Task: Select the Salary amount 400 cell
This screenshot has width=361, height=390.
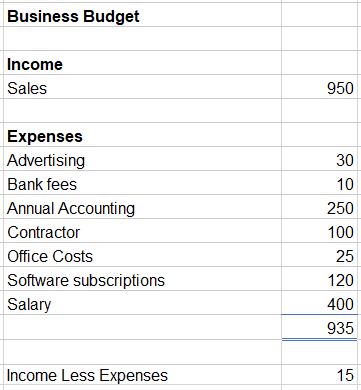Action: [x=319, y=303]
